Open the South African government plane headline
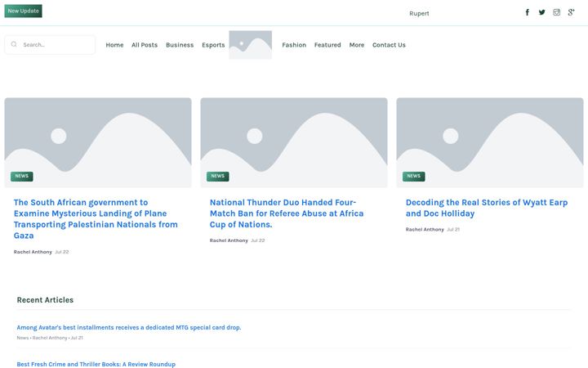Screen dimensions: 588x368 (96, 219)
